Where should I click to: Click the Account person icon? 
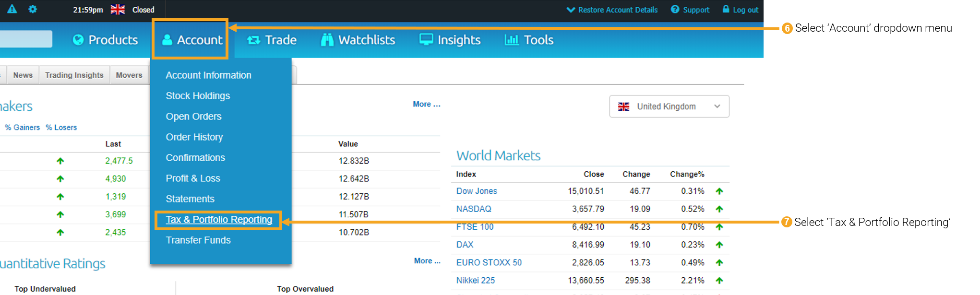pyautogui.click(x=167, y=40)
